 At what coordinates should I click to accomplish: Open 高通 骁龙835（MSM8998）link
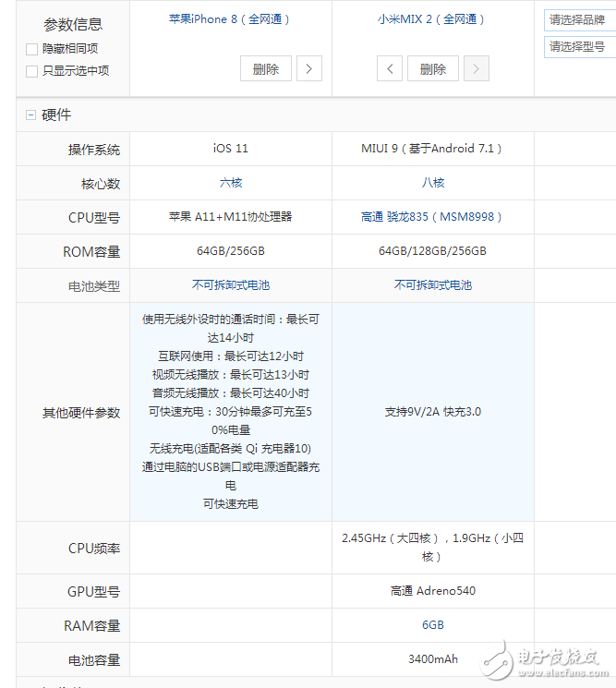click(431, 217)
